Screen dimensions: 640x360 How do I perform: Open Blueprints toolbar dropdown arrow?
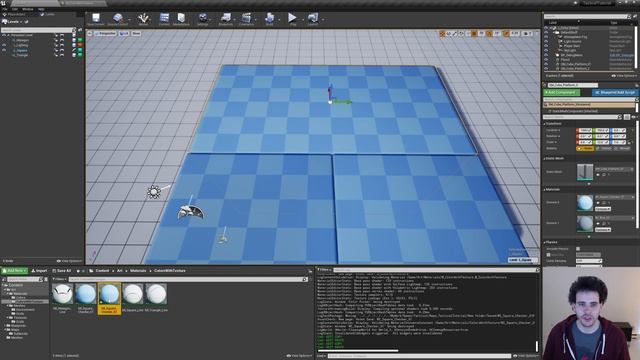click(x=235, y=19)
